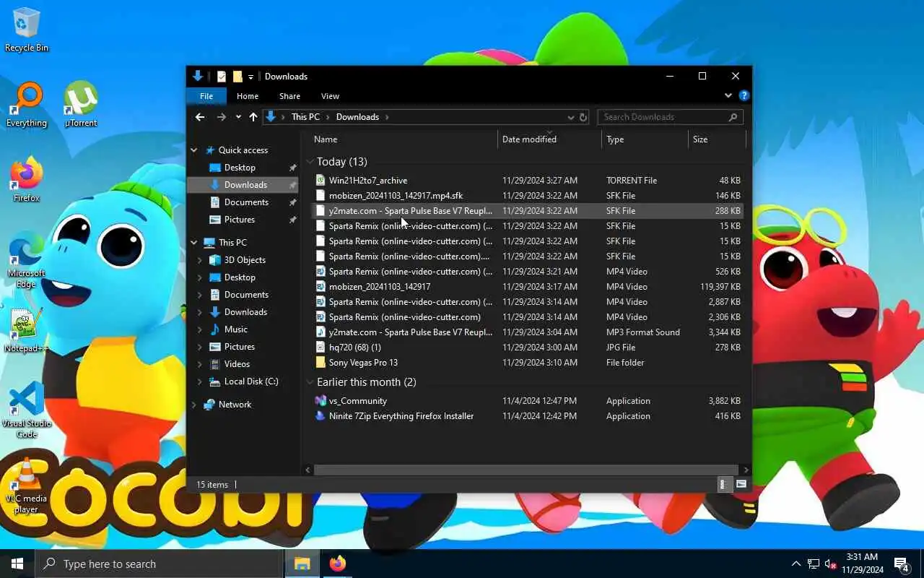Image resolution: width=924 pixels, height=578 pixels.
Task: Open the µTorrent desktop shortcut
Action: tap(81, 105)
